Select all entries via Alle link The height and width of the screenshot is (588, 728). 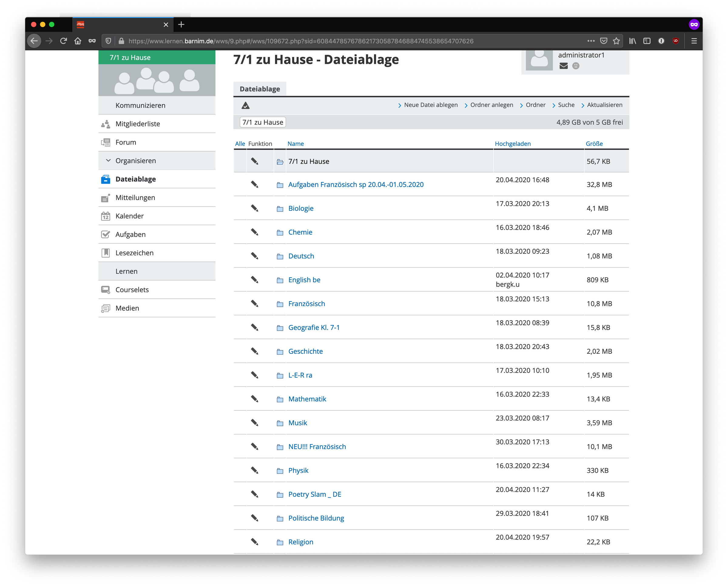pos(240,144)
